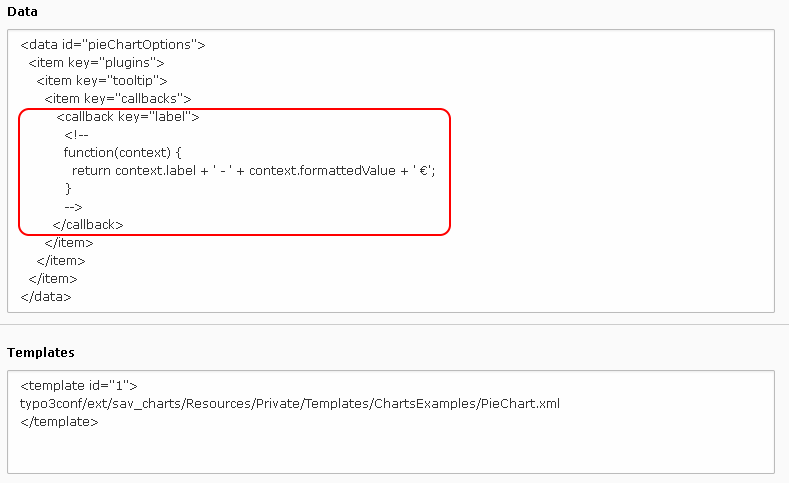Click the comment closing --> marker

click(73, 207)
